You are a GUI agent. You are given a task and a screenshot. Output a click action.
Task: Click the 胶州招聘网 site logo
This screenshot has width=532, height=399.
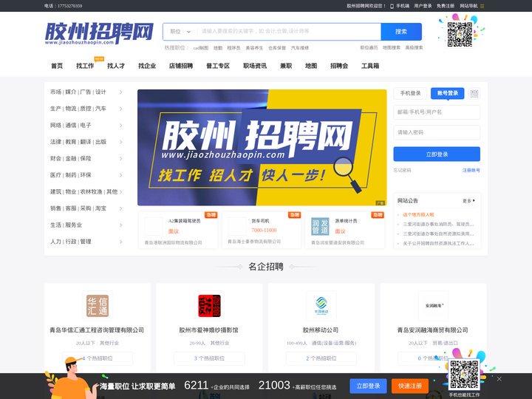tap(99, 33)
